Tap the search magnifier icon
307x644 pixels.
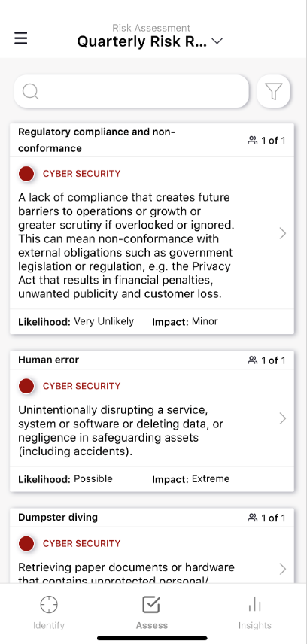(30, 91)
